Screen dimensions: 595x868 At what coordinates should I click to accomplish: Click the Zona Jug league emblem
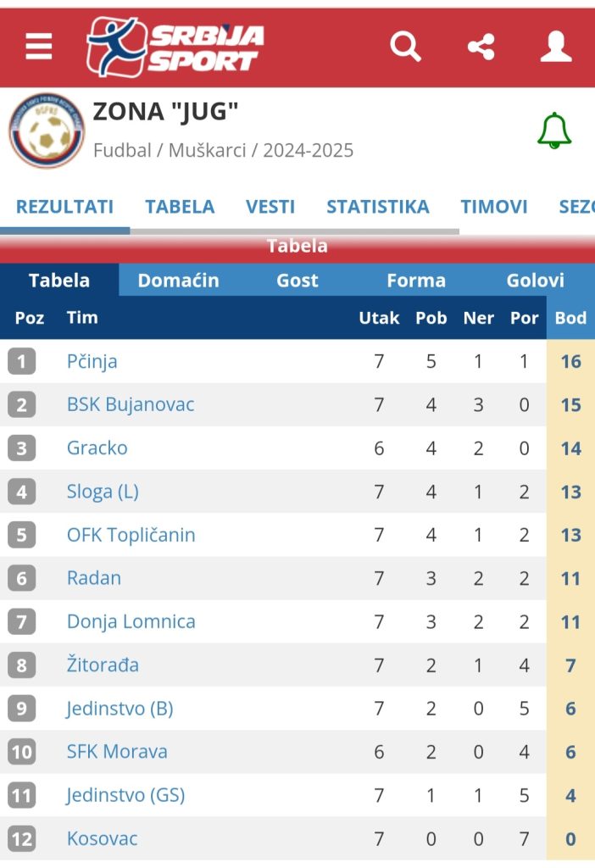tap(47, 131)
